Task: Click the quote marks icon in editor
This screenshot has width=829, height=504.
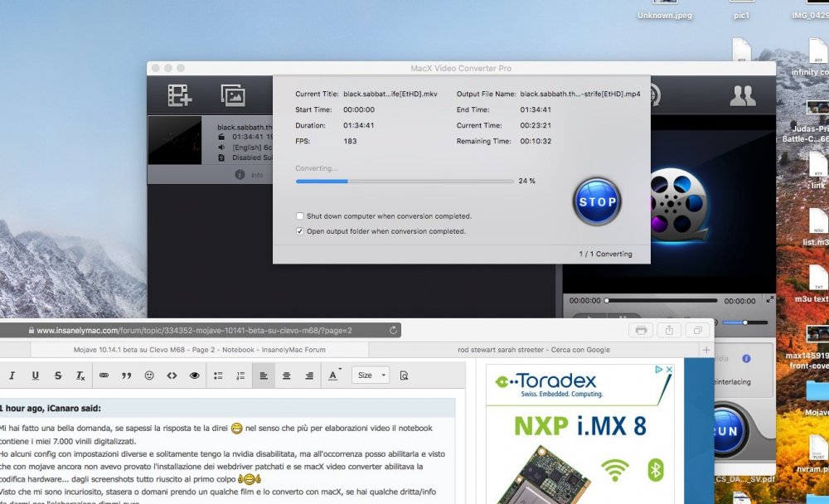Action: 126,376
